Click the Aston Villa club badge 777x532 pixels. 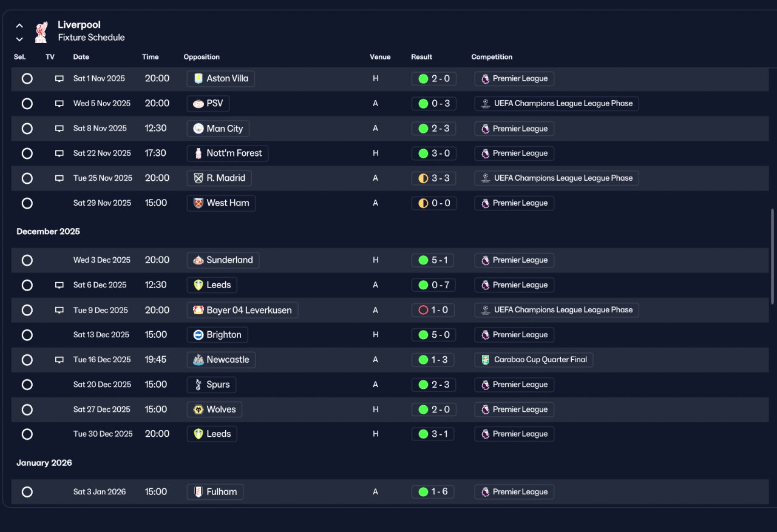[x=198, y=78]
